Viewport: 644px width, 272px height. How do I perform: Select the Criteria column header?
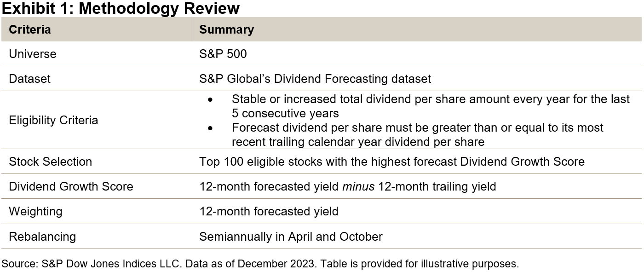point(30,29)
